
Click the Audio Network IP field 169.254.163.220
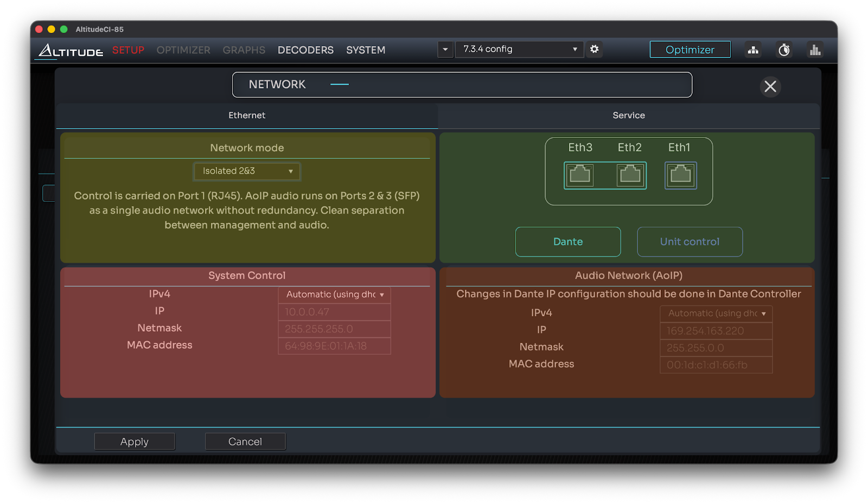(716, 330)
